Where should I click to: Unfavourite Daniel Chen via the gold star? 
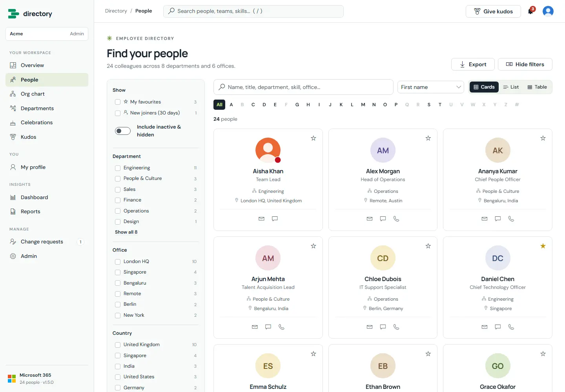pos(543,246)
